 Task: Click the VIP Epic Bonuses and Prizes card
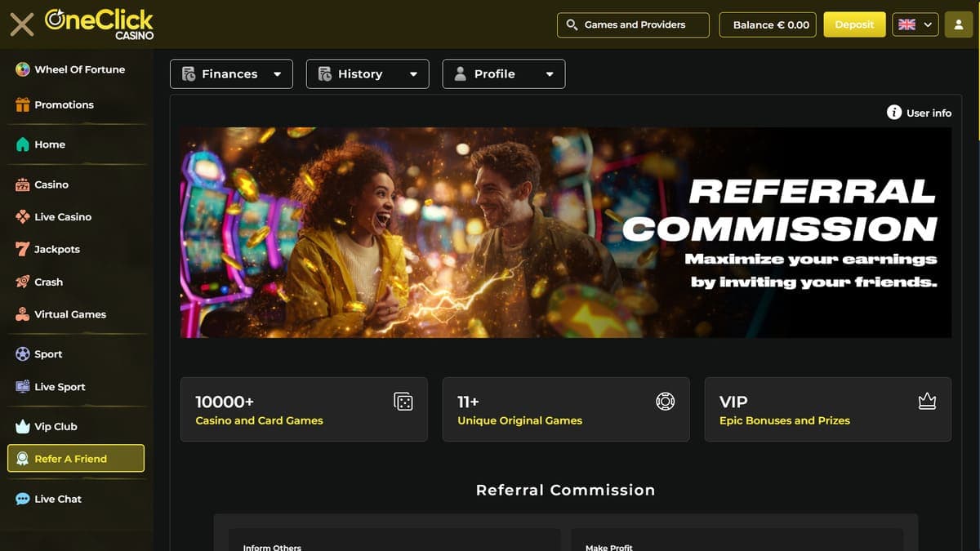tap(828, 410)
